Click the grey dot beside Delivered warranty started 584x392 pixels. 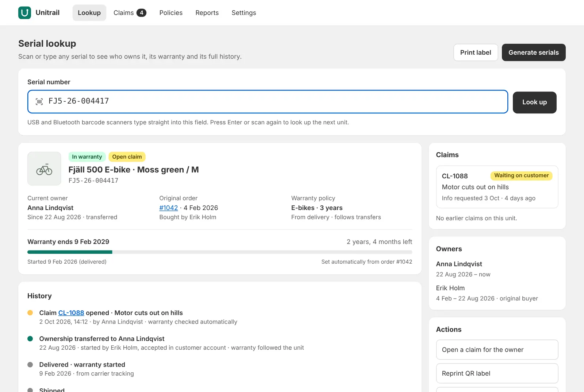(x=30, y=365)
